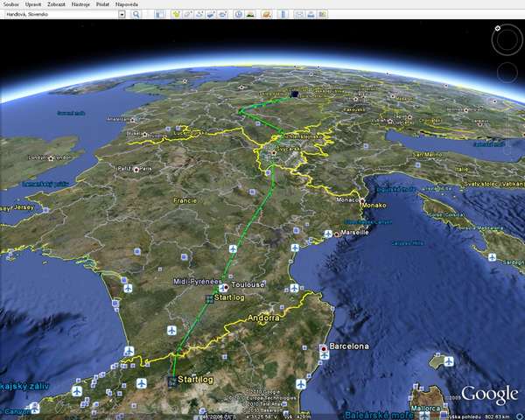Open the Soubor menu
The image size is (525, 420).
click(x=11, y=4)
